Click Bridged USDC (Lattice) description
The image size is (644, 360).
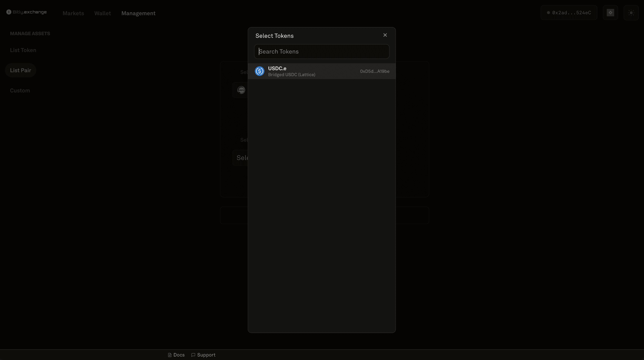291,75
